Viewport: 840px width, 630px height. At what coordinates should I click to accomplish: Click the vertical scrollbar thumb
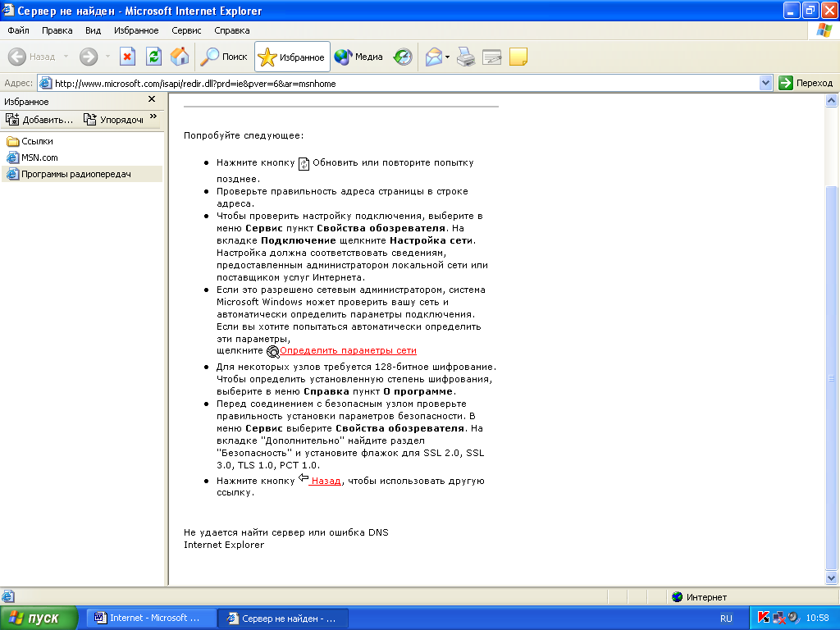pyautogui.click(x=831, y=378)
